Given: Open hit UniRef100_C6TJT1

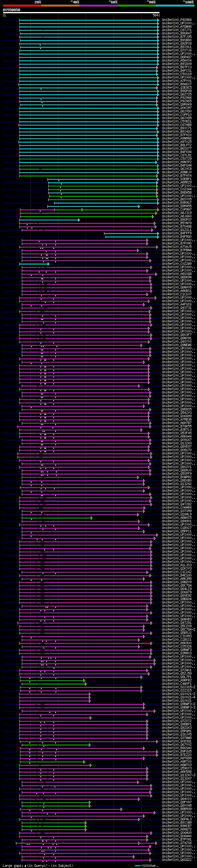Looking at the screenshot, I should tap(177, 30).
